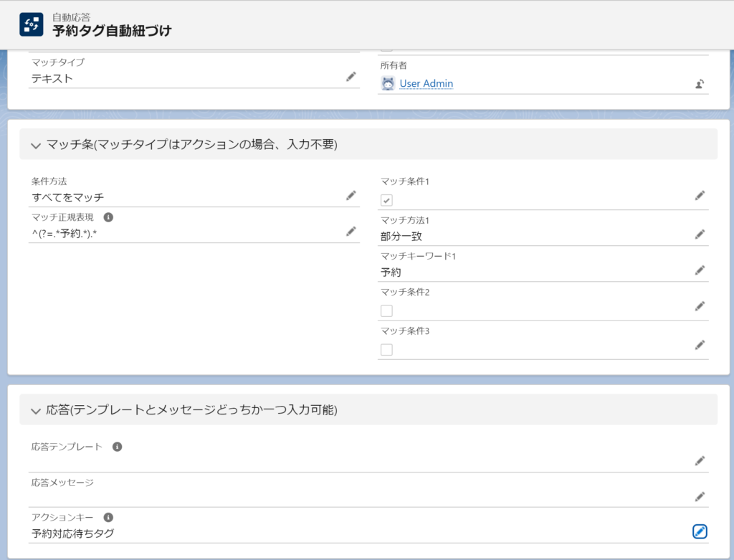Edit the マッチタイプ field with pencil icon
The height and width of the screenshot is (560, 734).
tap(351, 77)
